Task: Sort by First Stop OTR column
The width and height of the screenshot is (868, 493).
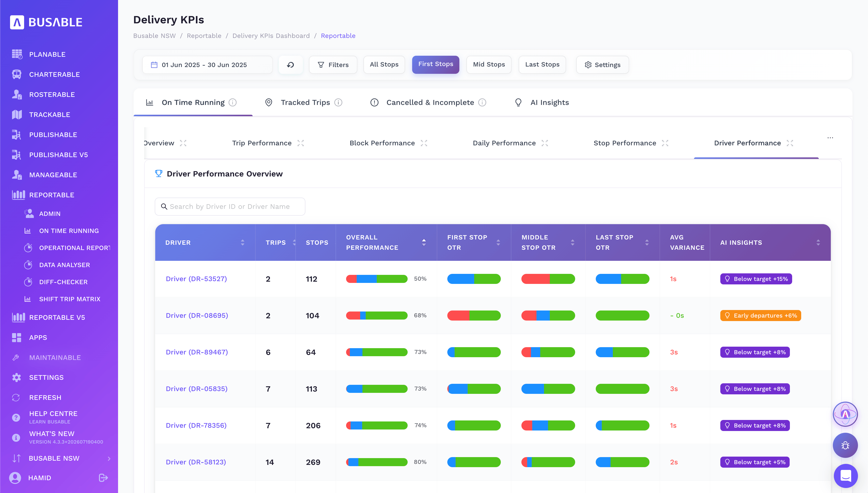Action: click(498, 242)
